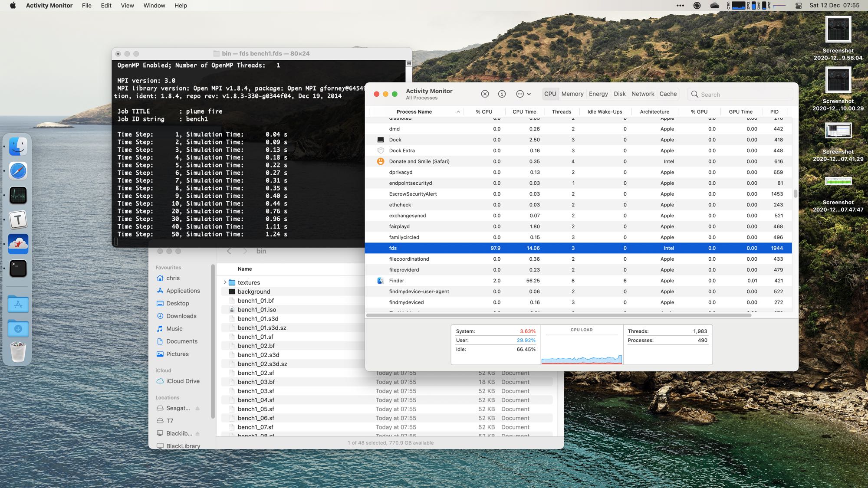This screenshot has height=488, width=868.
Task: Open Desktop in Finder sidebar
Action: tap(178, 303)
